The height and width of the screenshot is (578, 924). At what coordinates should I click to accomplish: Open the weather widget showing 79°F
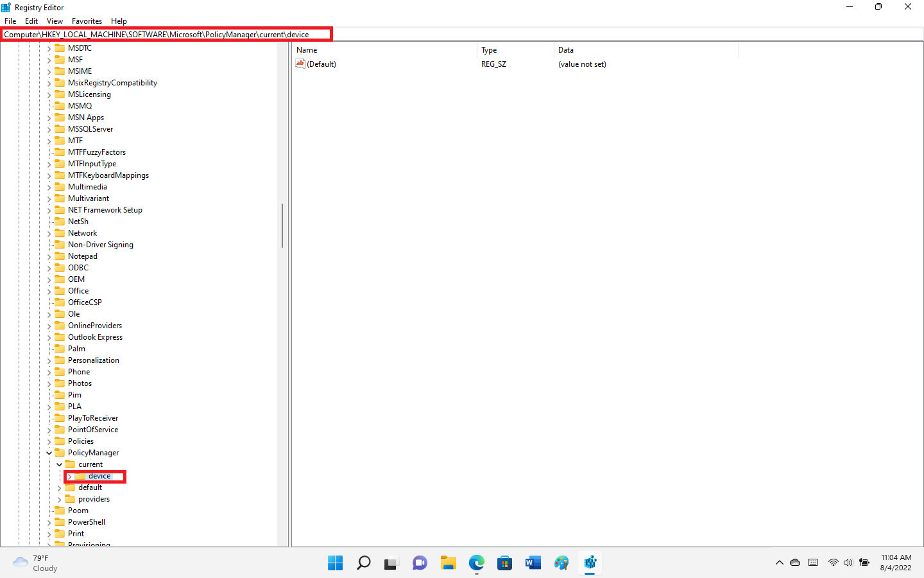36,563
